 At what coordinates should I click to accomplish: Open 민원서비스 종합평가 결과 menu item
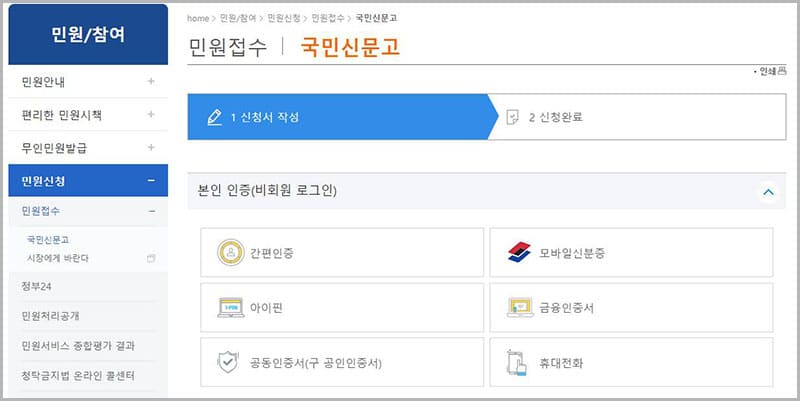coord(77,346)
